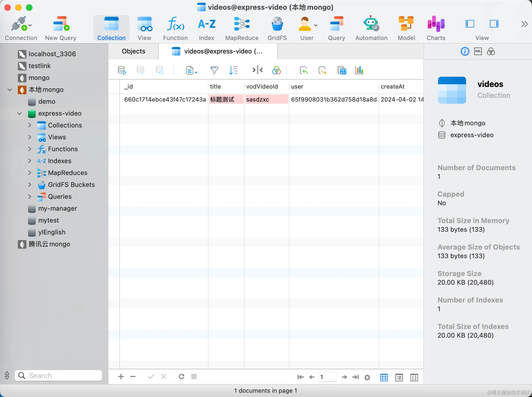The image size is (532, 397).
Task: Select the videos@express-video tab
Action: click(218, 51)
